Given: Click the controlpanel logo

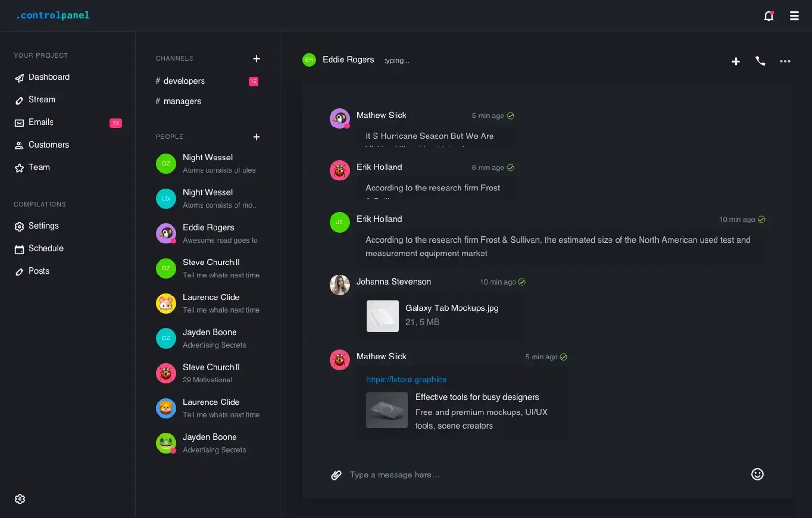Looking at the screenshot, I should point(53,15).
